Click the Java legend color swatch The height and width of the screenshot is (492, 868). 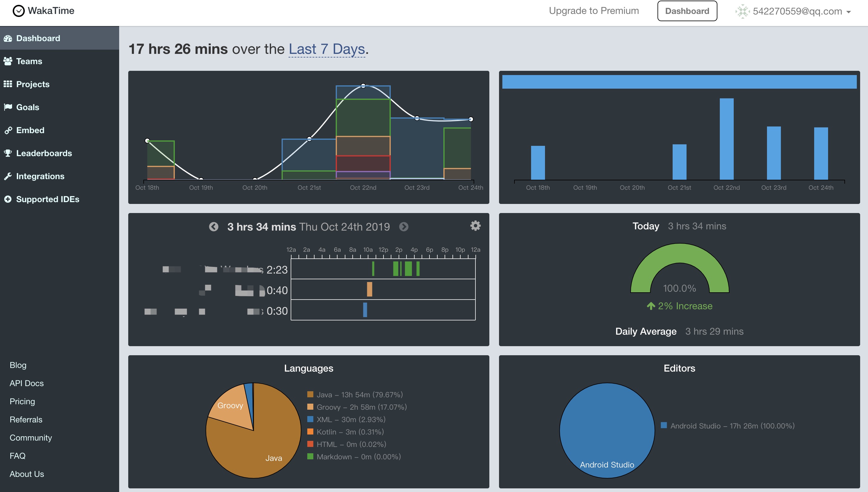tap(310, 394)
